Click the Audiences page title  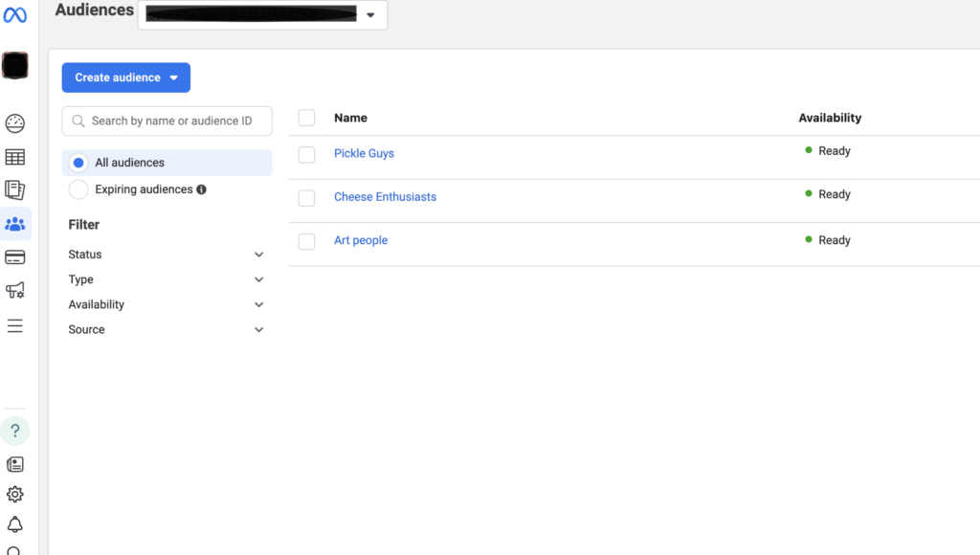[x=95, y=10]
